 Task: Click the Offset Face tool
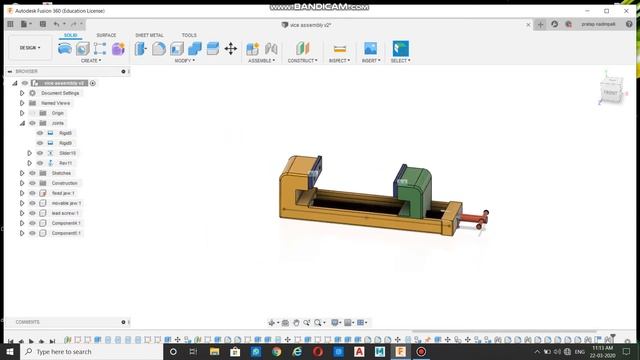tap(213, 49)
